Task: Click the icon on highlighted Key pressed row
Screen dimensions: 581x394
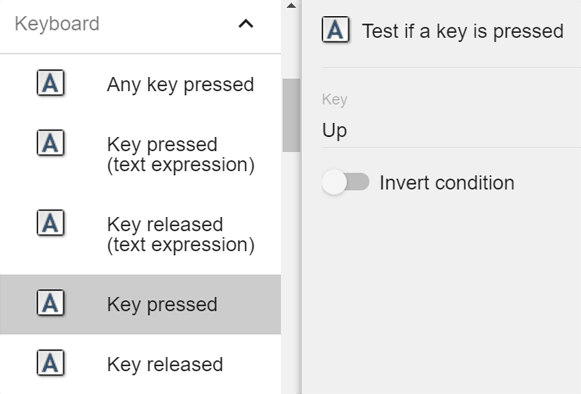Action: pos(50,303)
